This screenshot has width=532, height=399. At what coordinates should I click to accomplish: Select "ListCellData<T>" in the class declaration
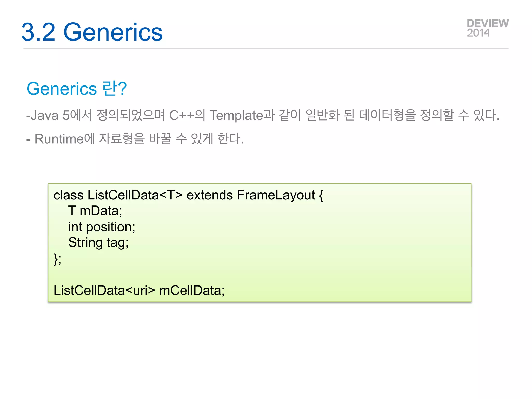(135, 195)
